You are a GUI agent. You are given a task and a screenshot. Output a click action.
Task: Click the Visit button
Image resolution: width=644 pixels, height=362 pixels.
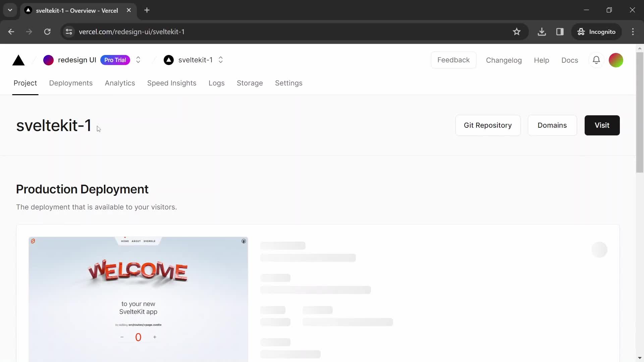pyautogui.click(x=602, y=125)
